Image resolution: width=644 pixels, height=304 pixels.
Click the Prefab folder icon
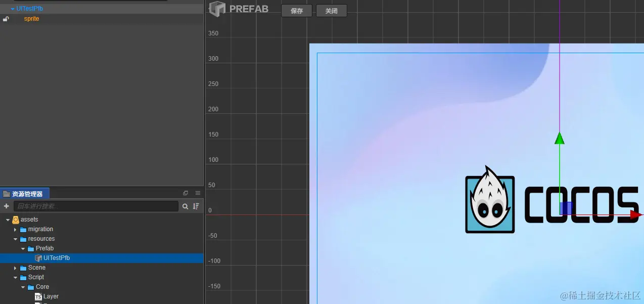[31, 248]
